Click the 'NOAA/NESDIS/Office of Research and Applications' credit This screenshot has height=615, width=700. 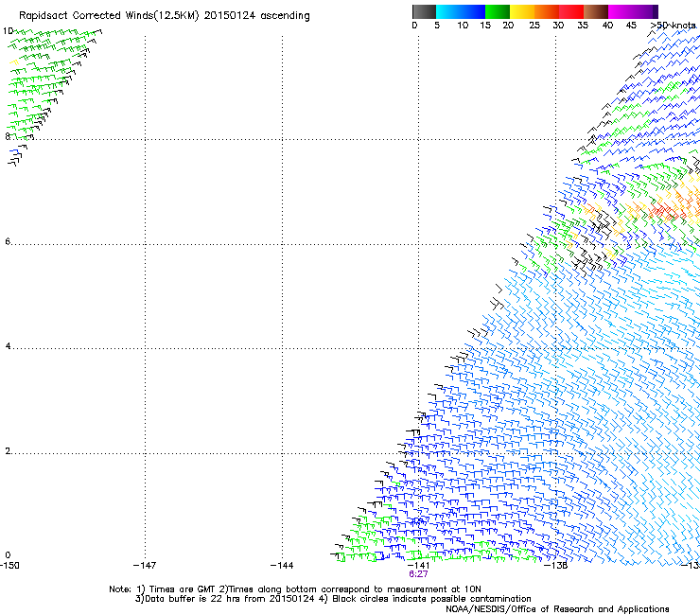coord(557,609)
